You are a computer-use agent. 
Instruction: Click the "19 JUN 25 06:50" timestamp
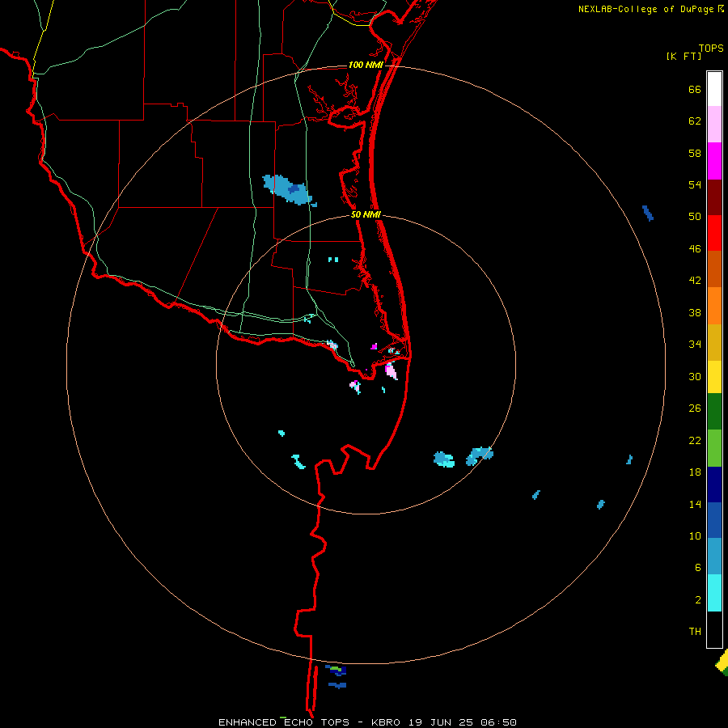tap(463, 722)
